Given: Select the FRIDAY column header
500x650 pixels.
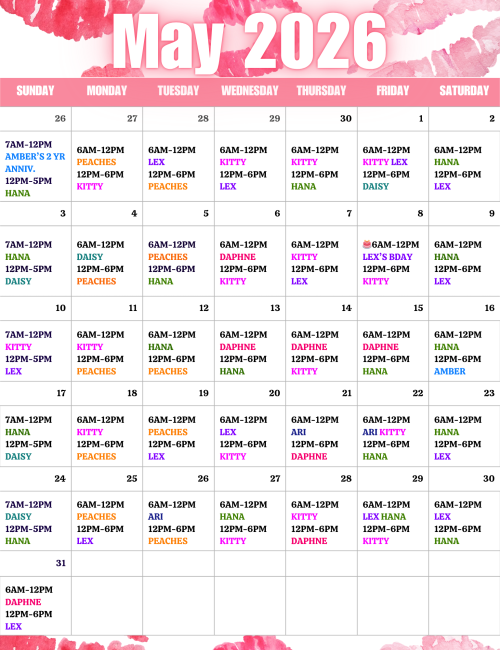Looking at the screenshot, I should pyautogui.click(x=393, y=91).
